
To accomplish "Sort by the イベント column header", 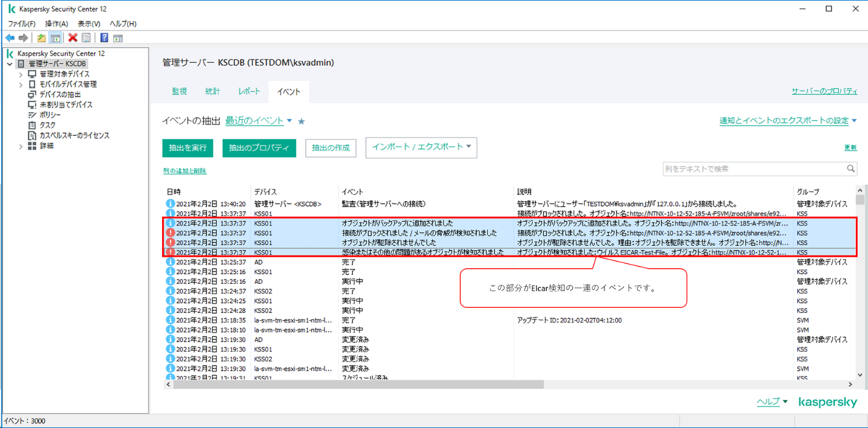I will (x=353, y=192).
